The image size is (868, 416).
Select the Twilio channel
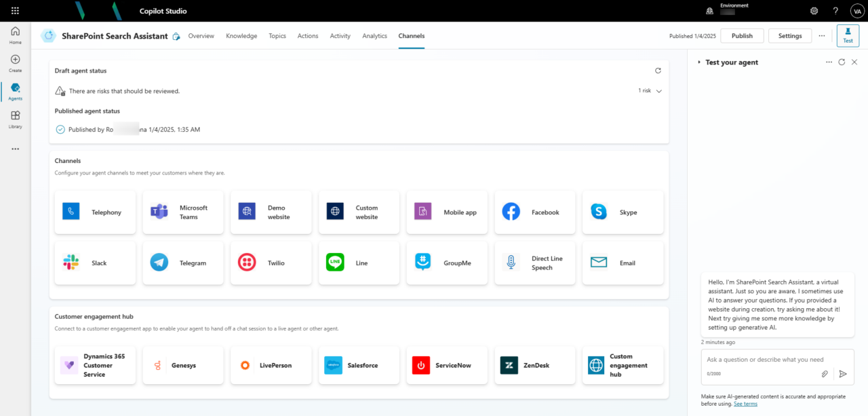[271, 263]
